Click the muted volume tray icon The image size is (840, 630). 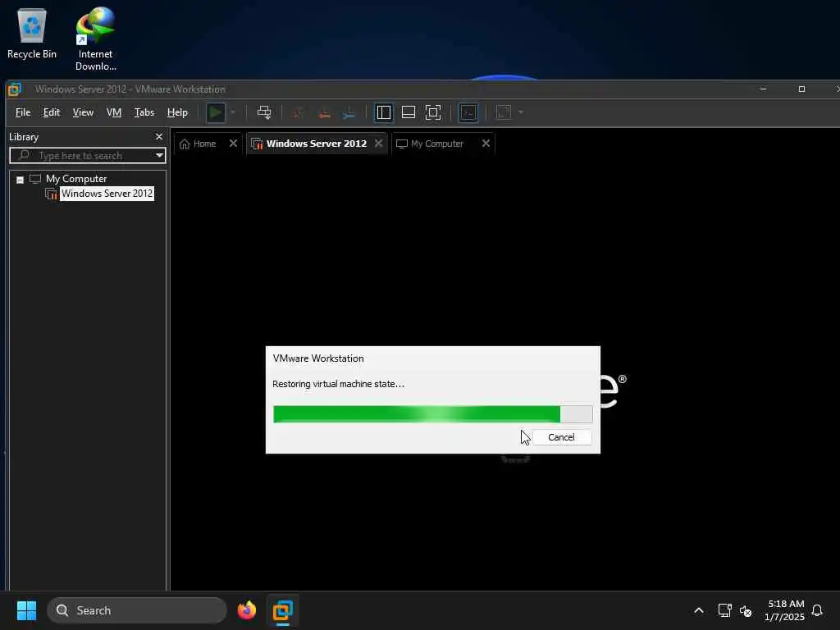pyautogui.click(x=745, y=610)
